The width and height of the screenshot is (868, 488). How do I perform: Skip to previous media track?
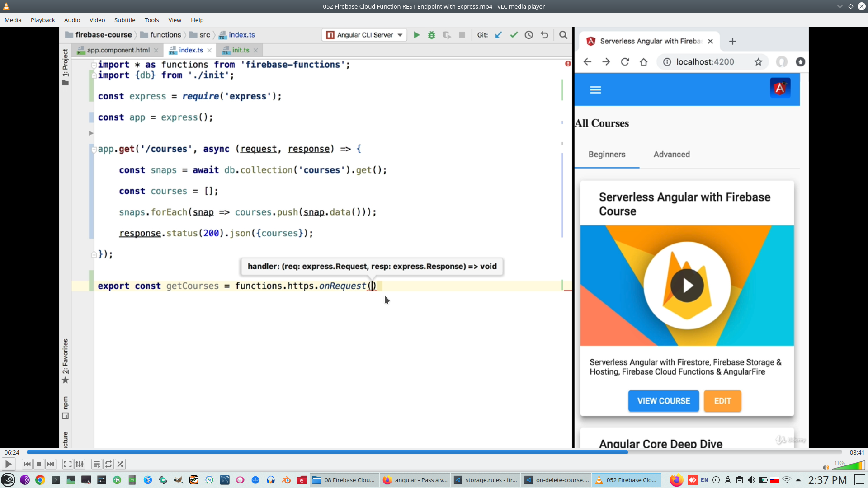click(x=27, y=464)
